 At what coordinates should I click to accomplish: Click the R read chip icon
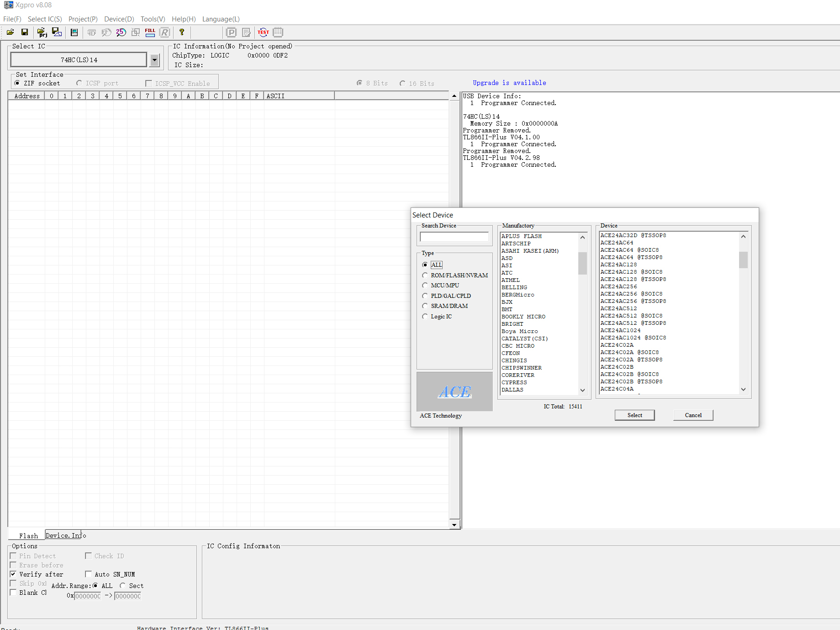tap(165, 32)
